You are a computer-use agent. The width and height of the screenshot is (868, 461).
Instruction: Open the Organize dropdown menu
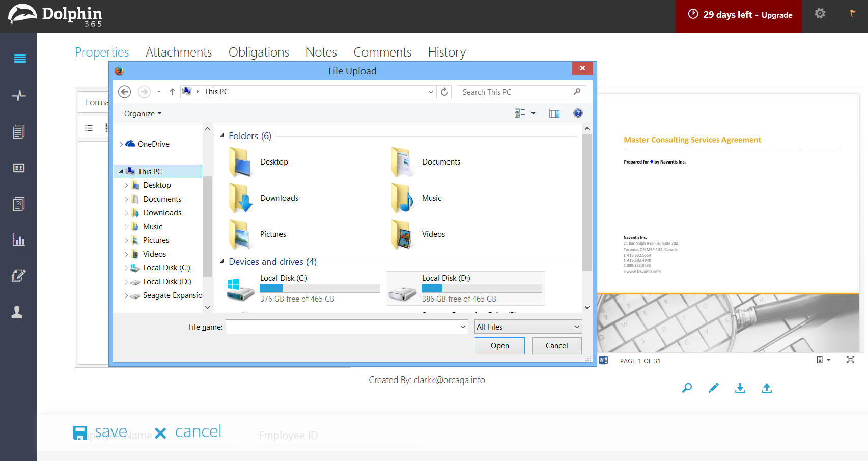pyautogui.click(x=143, y=114)
